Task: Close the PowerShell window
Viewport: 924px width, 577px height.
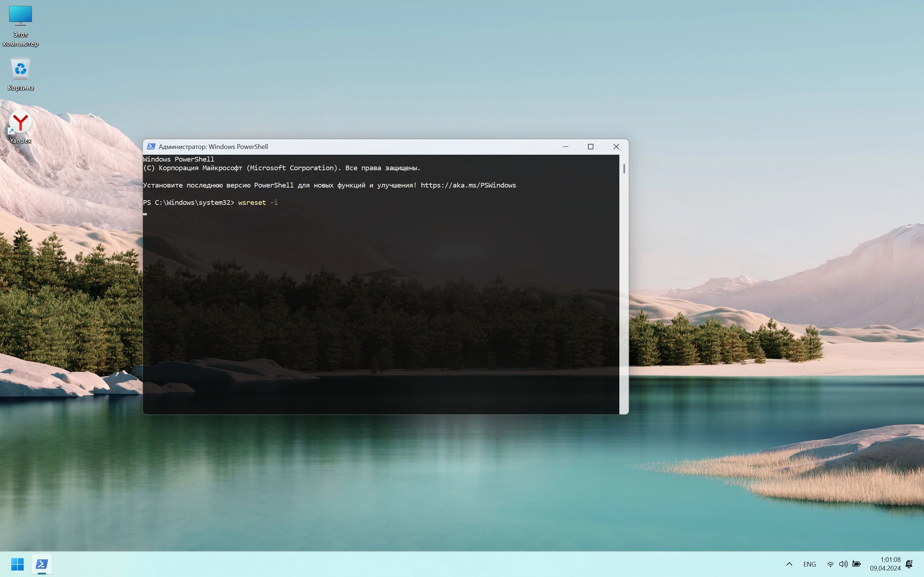Action: click(616, 146)
